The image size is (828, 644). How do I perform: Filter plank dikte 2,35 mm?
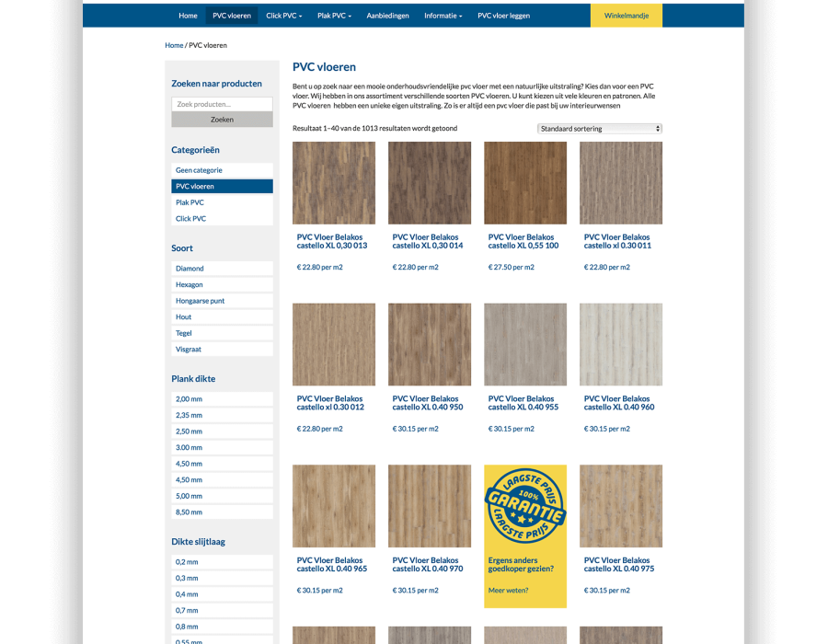pyautogui.click(x=222, y=415)
